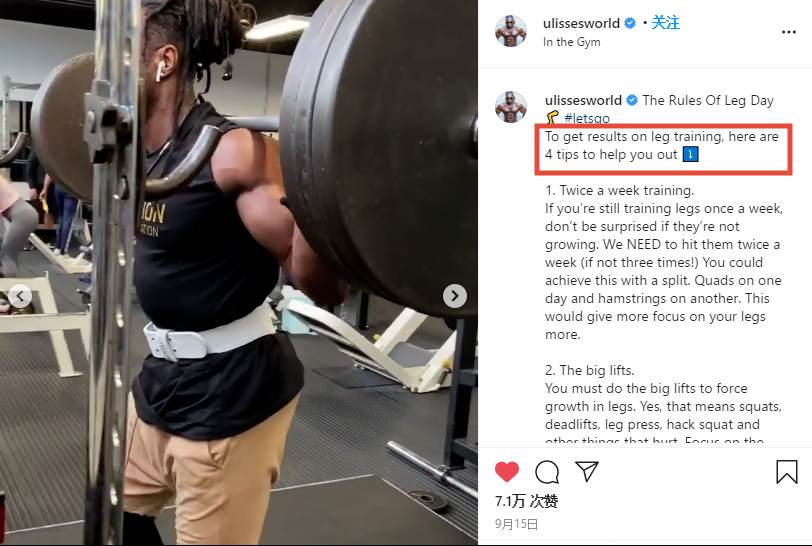Screen dimensions: 812x546
Task: Open the three-dot more options menu
Action: [x=789, y=32]
